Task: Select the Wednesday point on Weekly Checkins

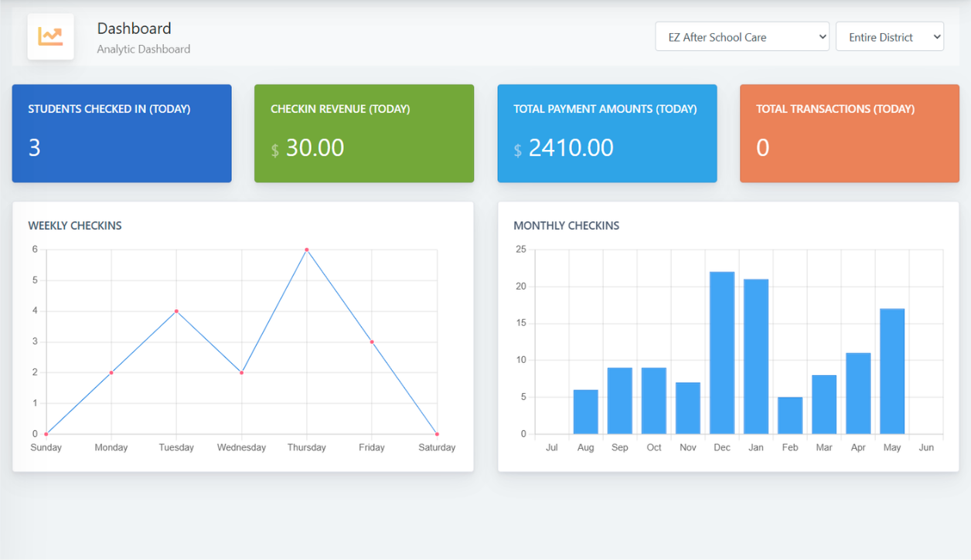Action: (x=241, y=372)
